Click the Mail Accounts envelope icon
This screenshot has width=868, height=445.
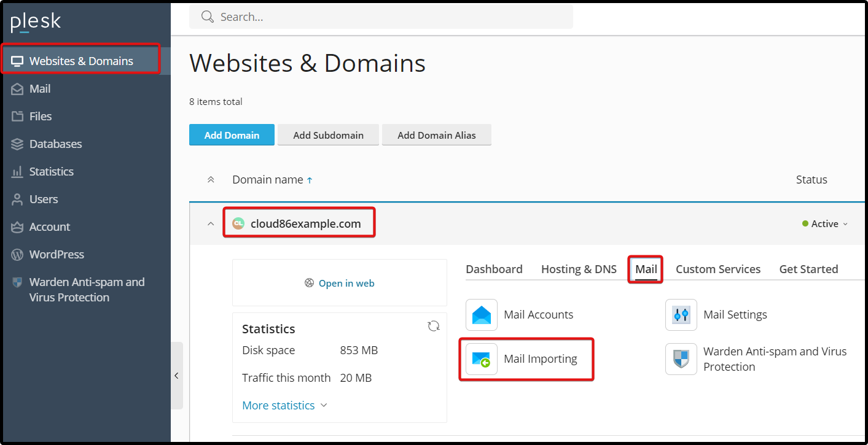click(482, 315)
